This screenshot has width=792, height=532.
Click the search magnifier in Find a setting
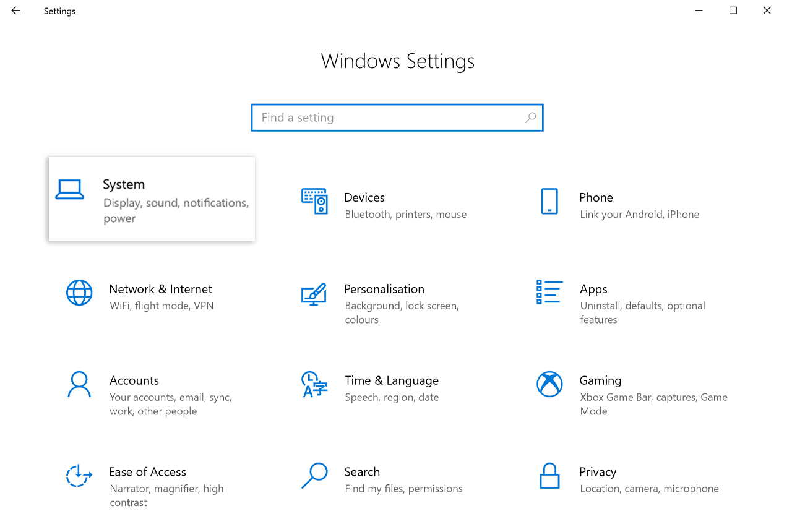530,118
